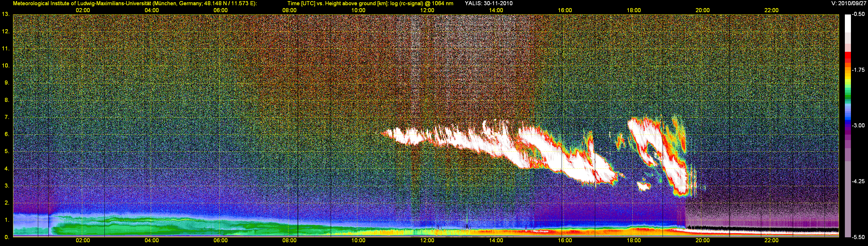Viewport: 868px width, 246px height.
Task: Click the 10:00 label on the top time axis
Action: (x=358, y=10)
